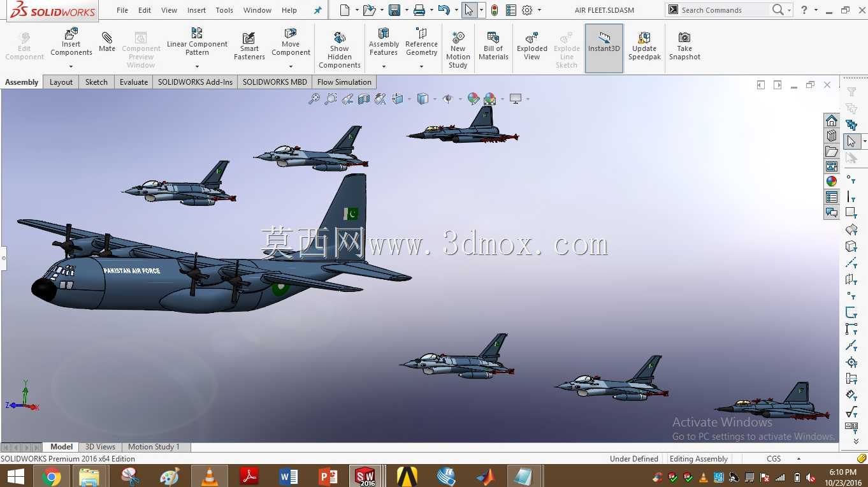Expand the Linear Component Pattern dropdown arrow
Screen dimensions: 868x487
(x=197, y=66)
